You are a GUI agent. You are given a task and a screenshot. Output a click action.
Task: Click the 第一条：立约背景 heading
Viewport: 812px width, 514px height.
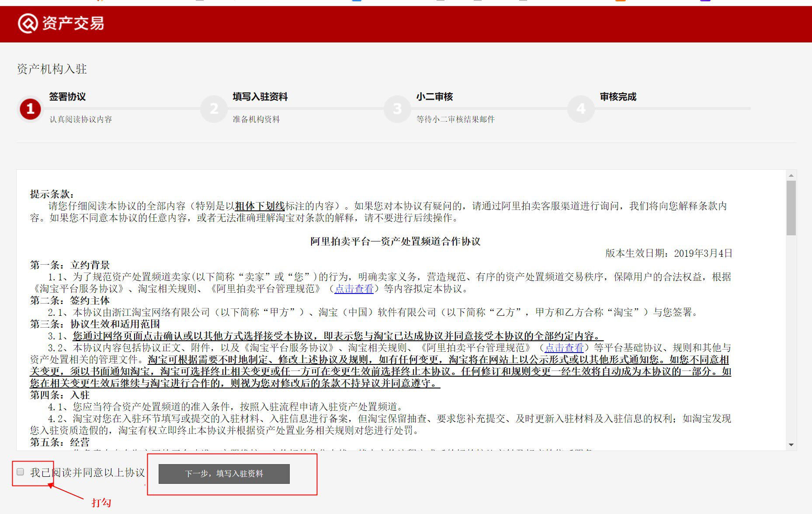click(x=70, y=265)
